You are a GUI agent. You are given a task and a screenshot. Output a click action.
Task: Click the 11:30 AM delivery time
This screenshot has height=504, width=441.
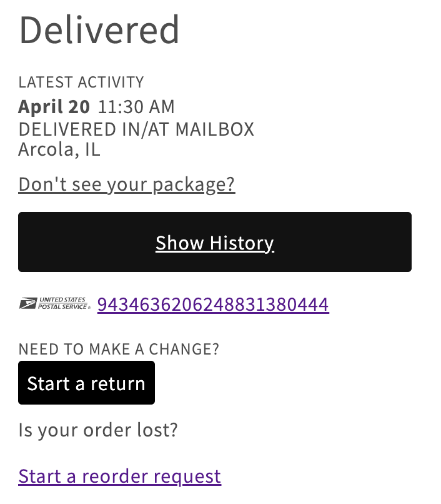(136, 107)
